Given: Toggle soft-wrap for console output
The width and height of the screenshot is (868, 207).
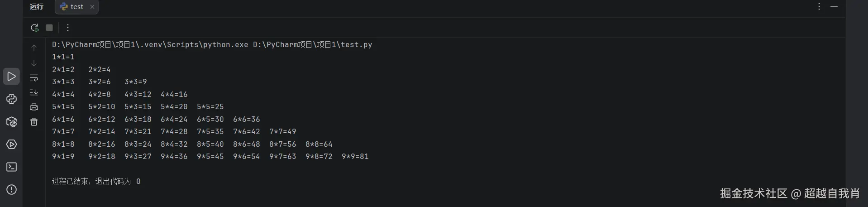Looking at the screenshot, I should click(x=34, y=78).
